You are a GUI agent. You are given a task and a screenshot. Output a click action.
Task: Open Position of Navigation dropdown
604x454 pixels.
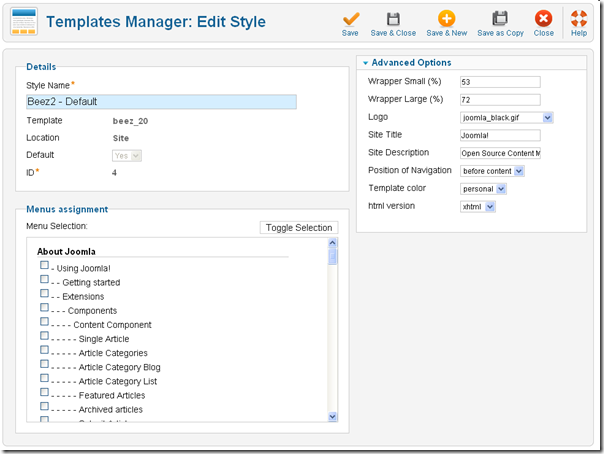492,171
